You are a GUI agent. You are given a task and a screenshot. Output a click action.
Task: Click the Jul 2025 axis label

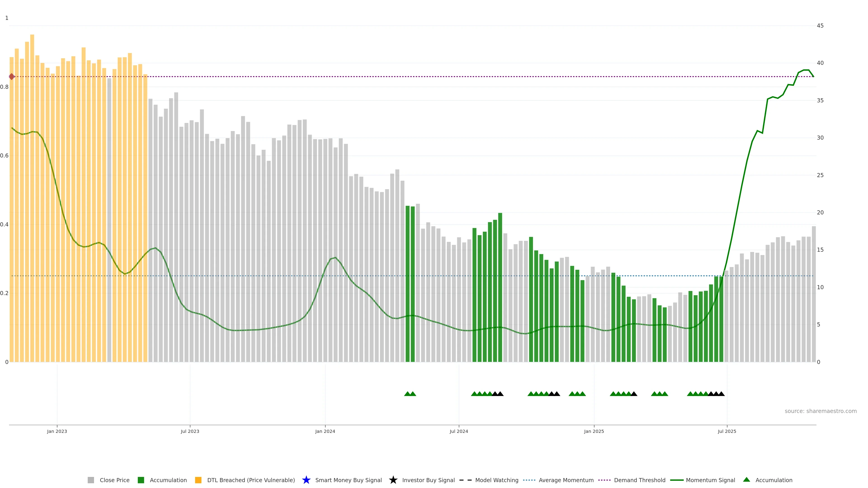click(727, 431)
